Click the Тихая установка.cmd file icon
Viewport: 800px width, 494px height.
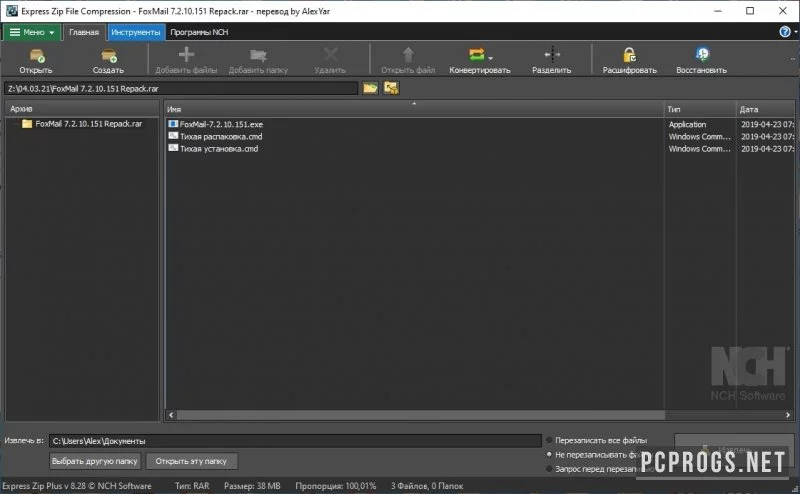[x=173, y=149]
